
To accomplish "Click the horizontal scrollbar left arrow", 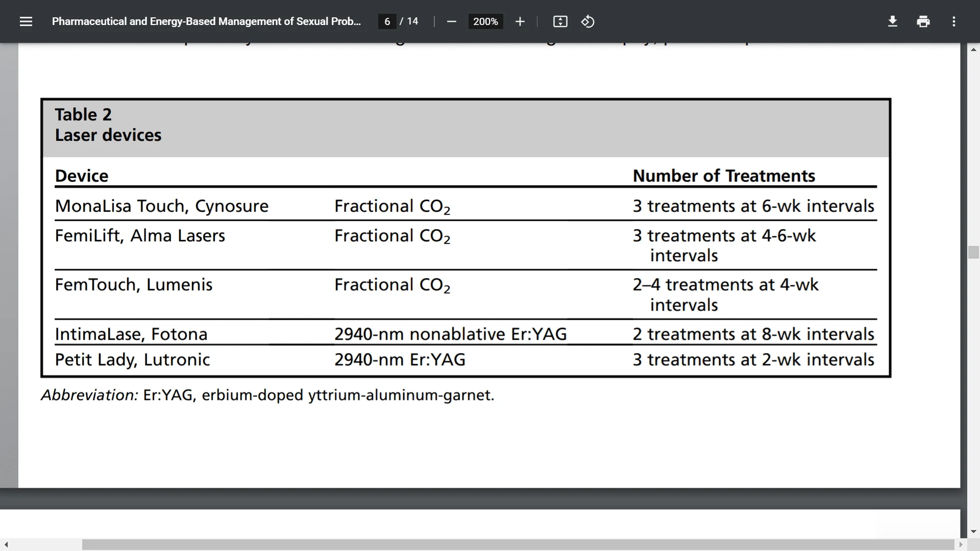I will [6, 545].
